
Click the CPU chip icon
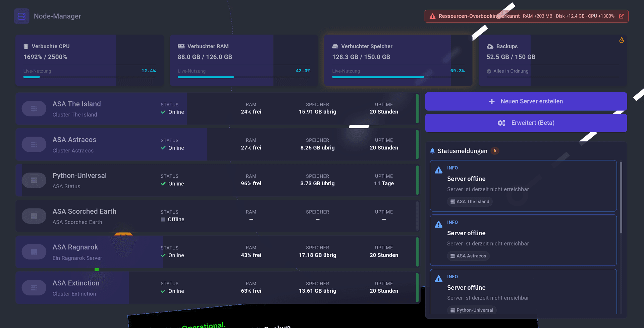click(26, 46)
